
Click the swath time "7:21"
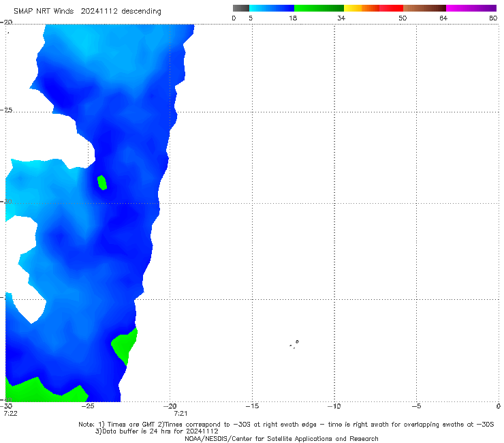point(180,414)
